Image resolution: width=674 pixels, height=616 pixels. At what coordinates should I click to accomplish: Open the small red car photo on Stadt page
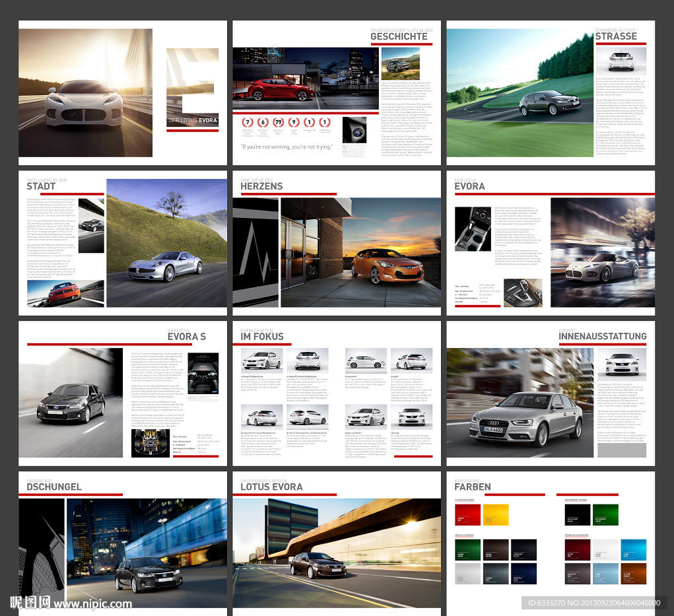65,293
